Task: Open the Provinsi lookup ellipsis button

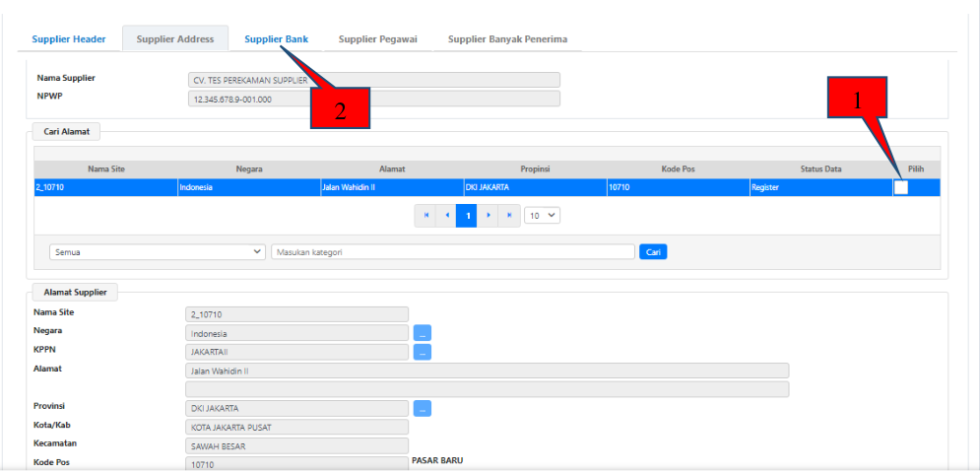Action: (422, 408)
